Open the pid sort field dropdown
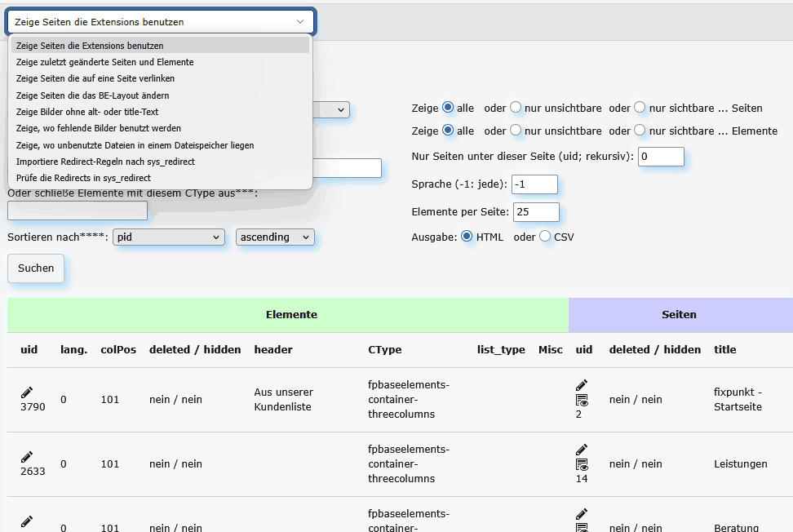The height and width of the screenshot is (532, 793). pyautogui.click(x=169, y=237)
